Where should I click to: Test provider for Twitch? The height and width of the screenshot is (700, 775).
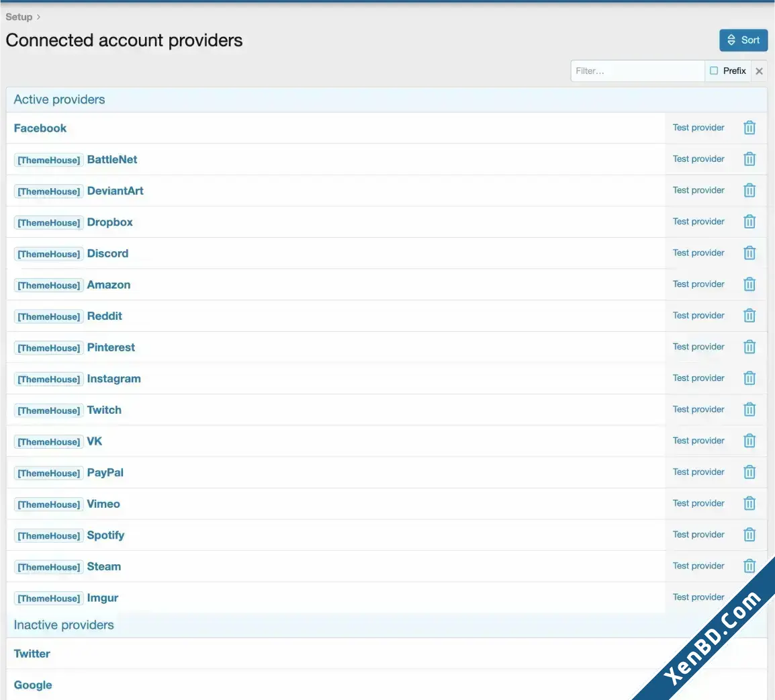tap(698, 409)
